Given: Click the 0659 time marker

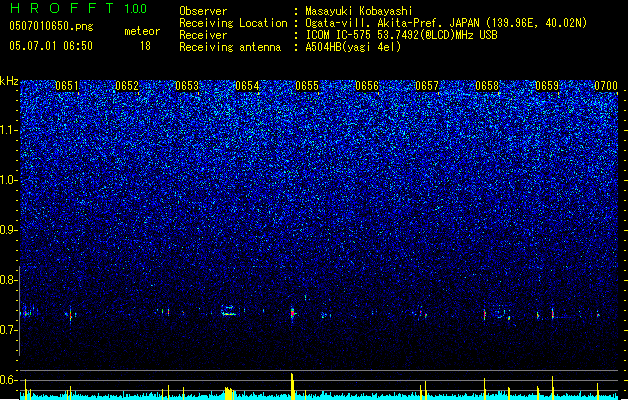Looking at the screenshot, I should click(x=547, y=86).
